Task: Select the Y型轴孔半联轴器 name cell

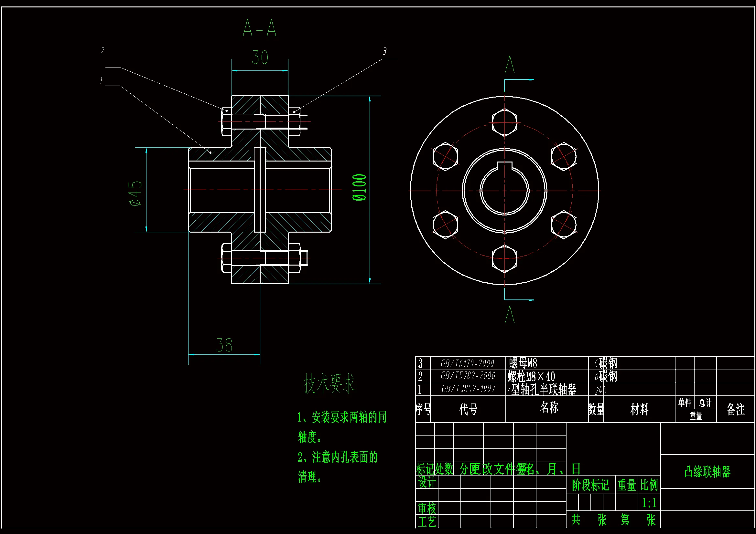Action: (x=542, y=390)
